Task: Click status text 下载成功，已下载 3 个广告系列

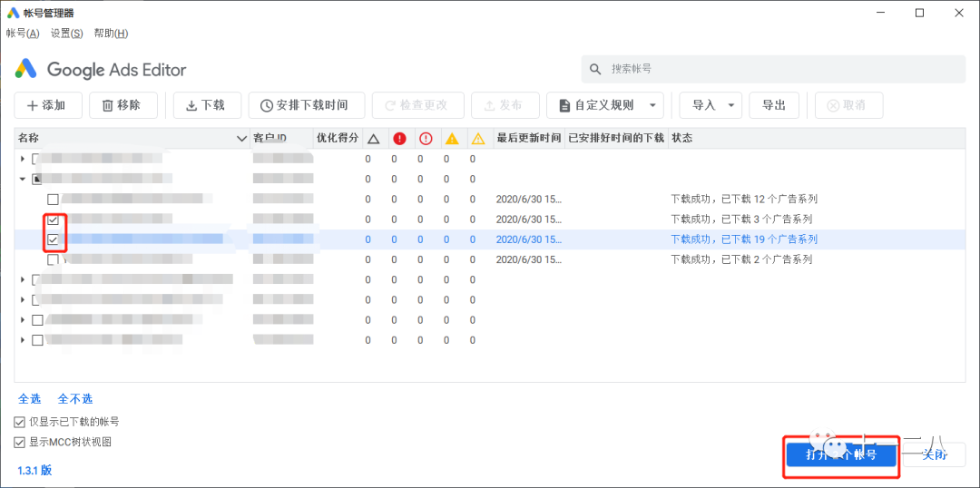Action: point(741,220)
